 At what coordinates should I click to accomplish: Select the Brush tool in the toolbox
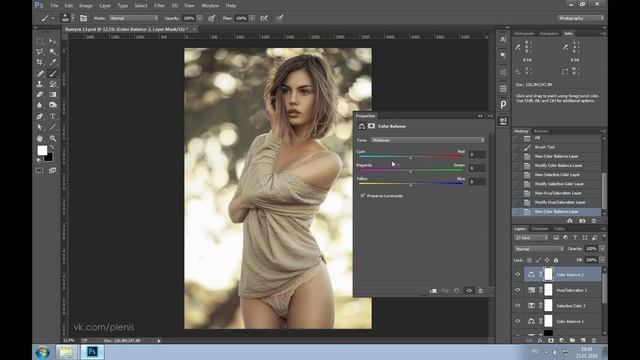tap(53, 73)
